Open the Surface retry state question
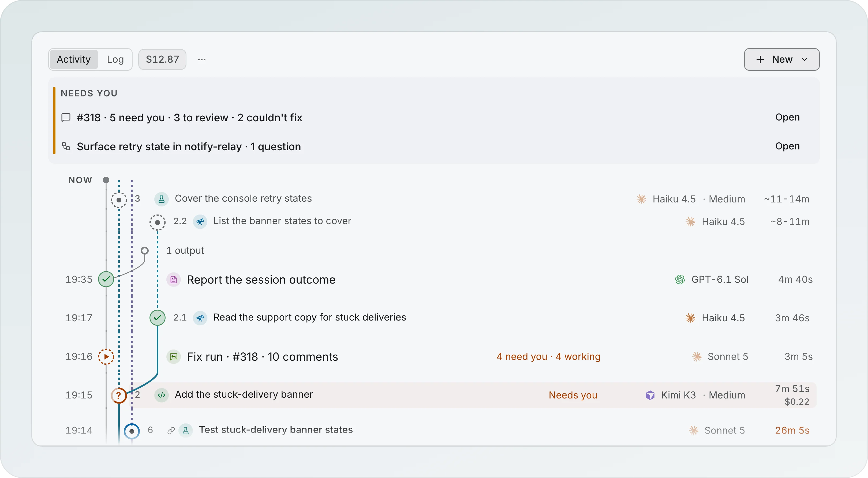The image size is (868, 478). tap(787, 146)
